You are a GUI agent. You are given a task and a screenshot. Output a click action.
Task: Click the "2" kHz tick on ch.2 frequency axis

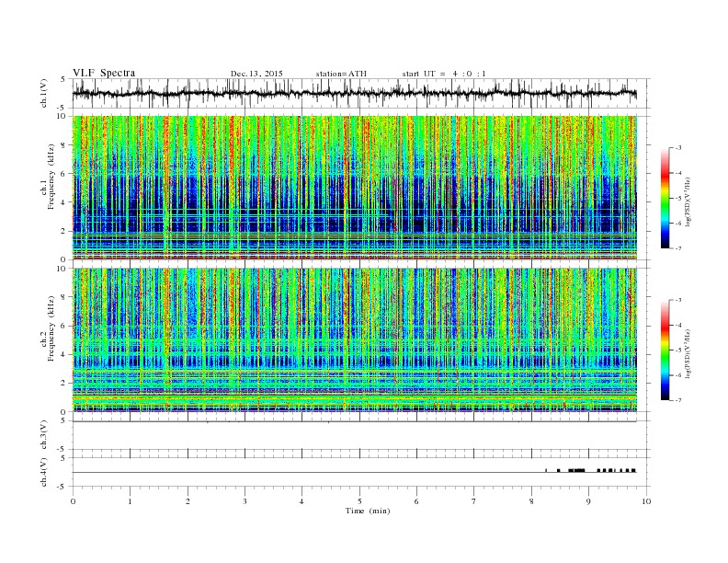(64, 384)
